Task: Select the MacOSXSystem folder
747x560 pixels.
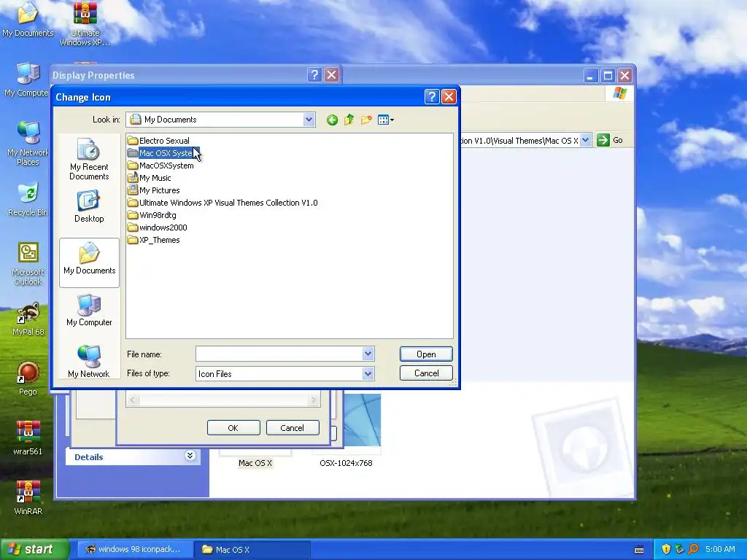Action: click(160, 166)
